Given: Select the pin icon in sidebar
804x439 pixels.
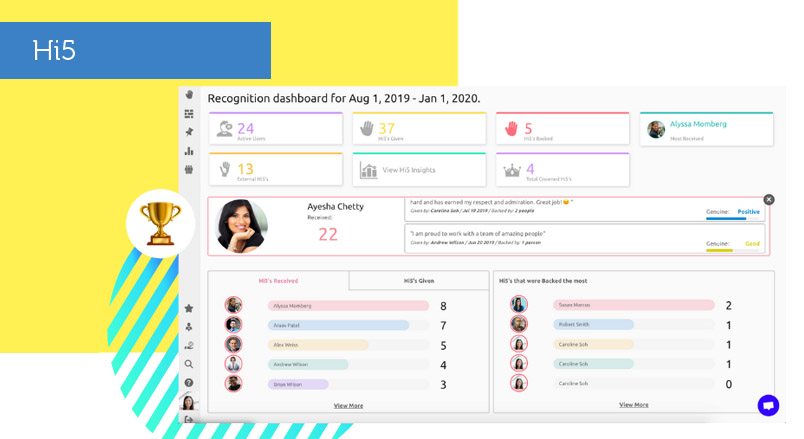Looking at the screenshot, I should coord(189,132).
